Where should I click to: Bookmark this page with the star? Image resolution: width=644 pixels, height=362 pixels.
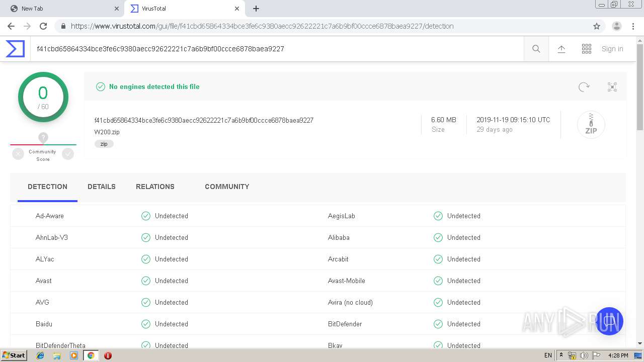tap(597, 26)
